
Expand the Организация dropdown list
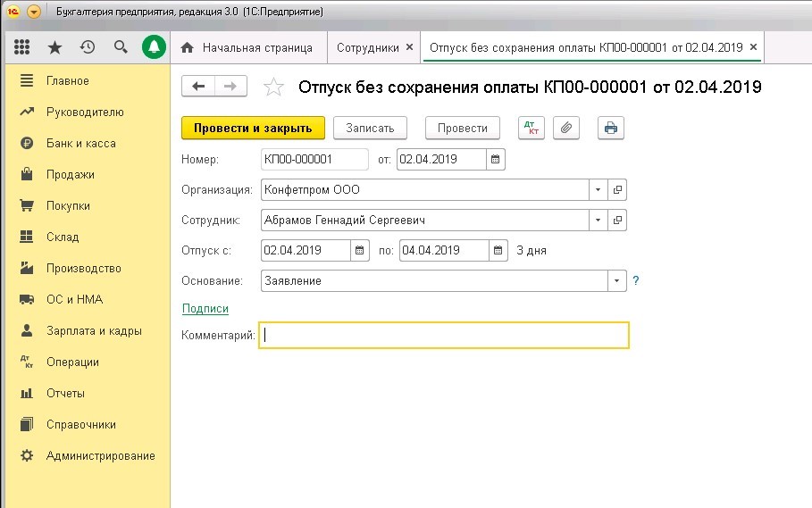[598, 190]
